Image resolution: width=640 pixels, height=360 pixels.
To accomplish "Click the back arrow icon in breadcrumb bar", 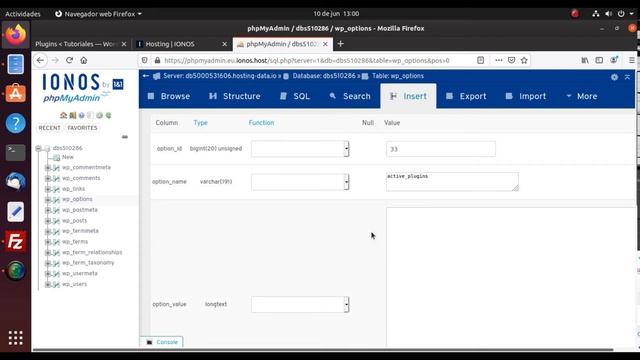I will [146, 76].
